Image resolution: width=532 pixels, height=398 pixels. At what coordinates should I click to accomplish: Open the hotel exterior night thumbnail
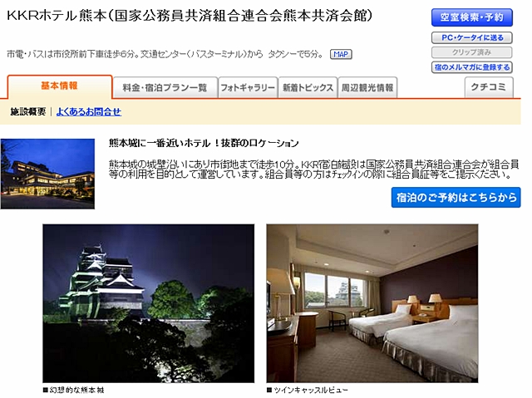(48, 174)
